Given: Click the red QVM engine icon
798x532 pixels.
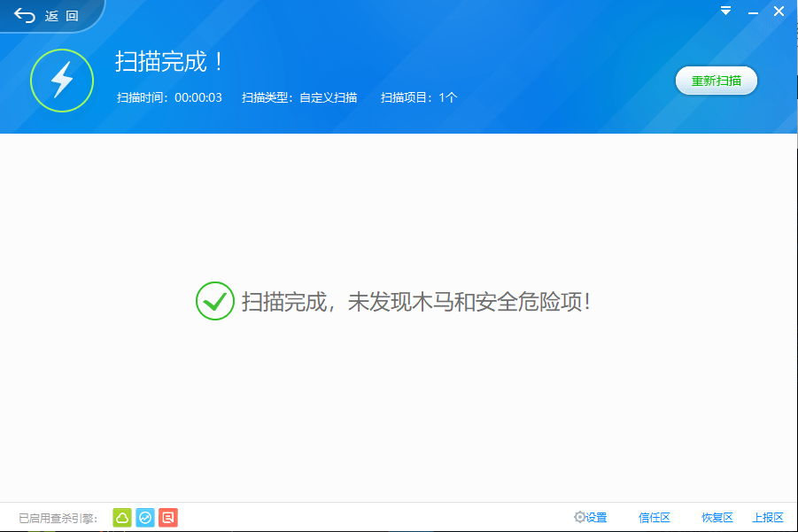Looking at the screenshot, I should click(x=168, y=518).
